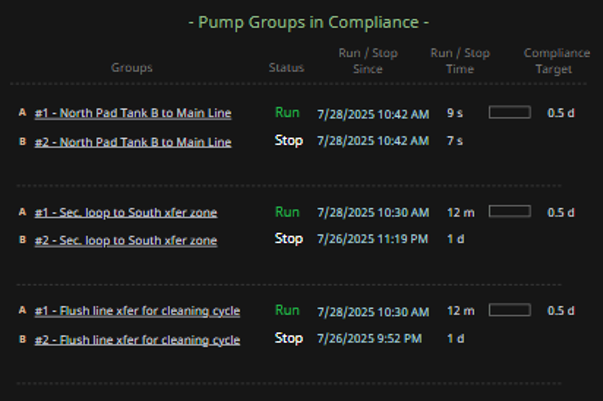
Task: Open #2 - Sec. loop to South xfer zone
Action: (126, 240)
